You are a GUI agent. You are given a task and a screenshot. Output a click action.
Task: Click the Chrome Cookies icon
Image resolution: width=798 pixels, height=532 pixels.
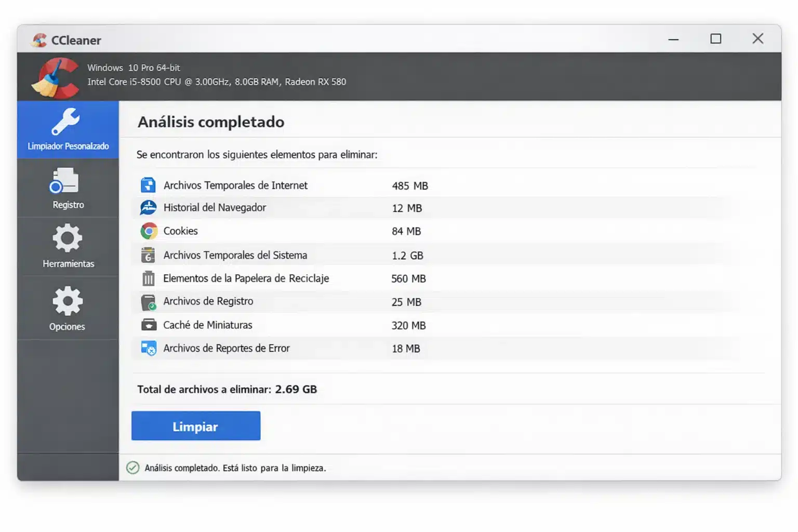[149, 231]
